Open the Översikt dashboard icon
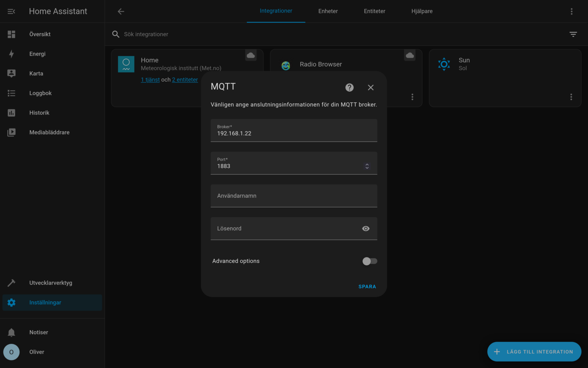Viewport: 588px width, 368px height. 11,34
